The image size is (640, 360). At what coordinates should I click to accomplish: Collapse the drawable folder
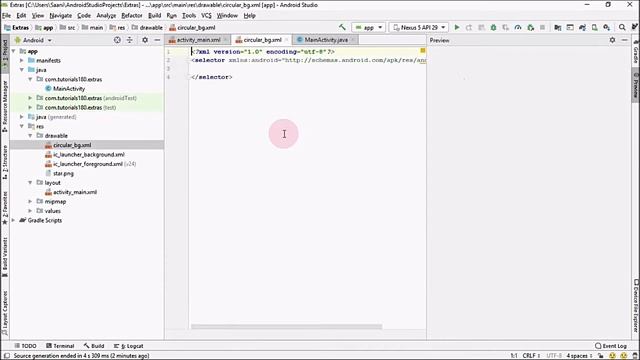click(x=30, y=136)
